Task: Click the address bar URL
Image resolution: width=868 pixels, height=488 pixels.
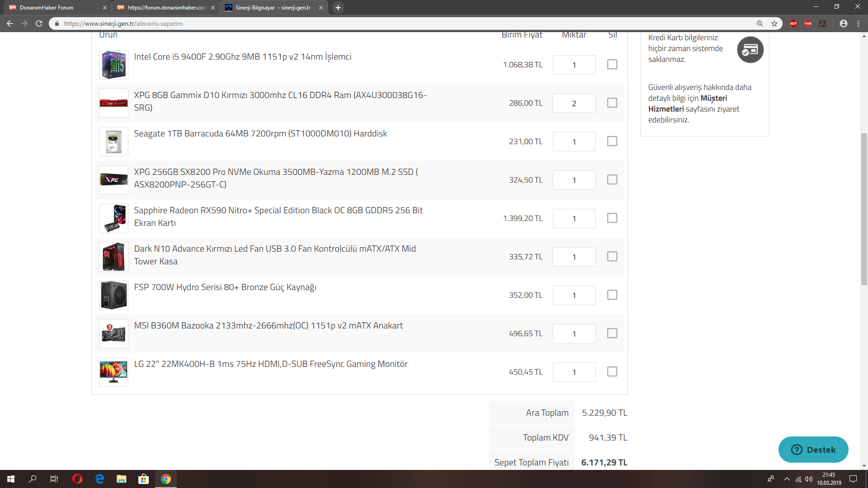Action: pyautogui.click(x=123, y=23)
